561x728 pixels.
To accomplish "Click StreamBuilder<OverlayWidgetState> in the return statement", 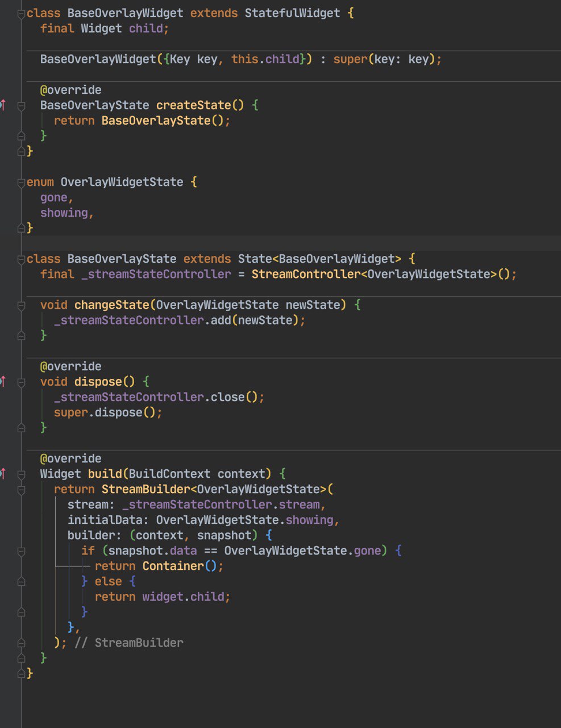I will point(214,489).
